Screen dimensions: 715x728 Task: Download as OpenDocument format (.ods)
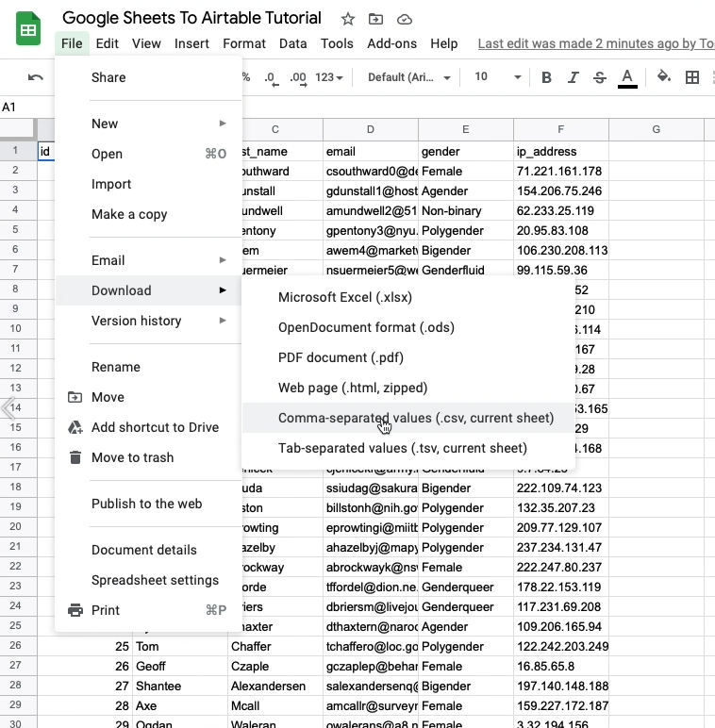408,327
